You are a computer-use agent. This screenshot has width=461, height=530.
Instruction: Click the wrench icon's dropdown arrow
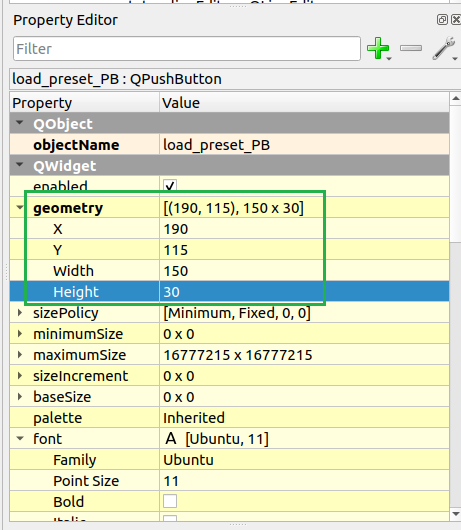click(x=455, y=59)
